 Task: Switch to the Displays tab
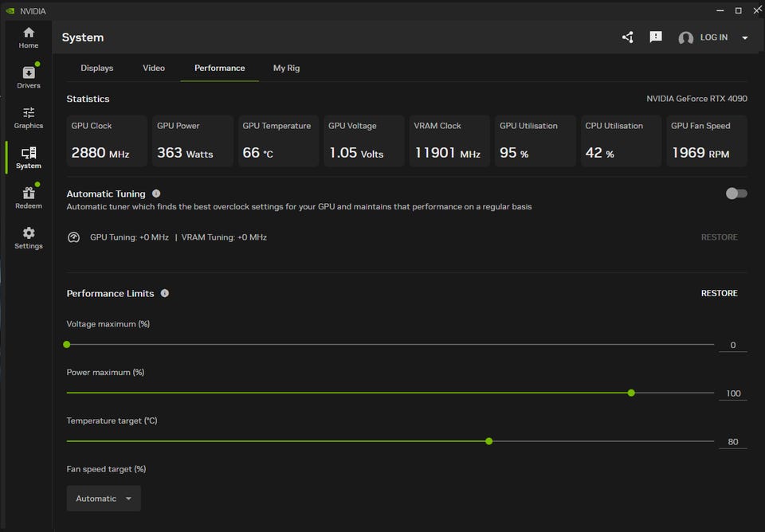(97, 68)
